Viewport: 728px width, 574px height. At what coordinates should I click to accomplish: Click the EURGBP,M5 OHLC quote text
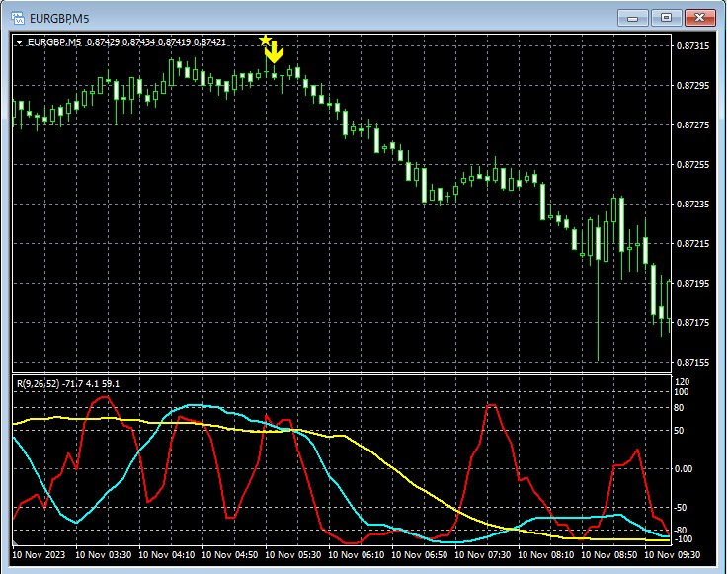click(x=126, y=42)
